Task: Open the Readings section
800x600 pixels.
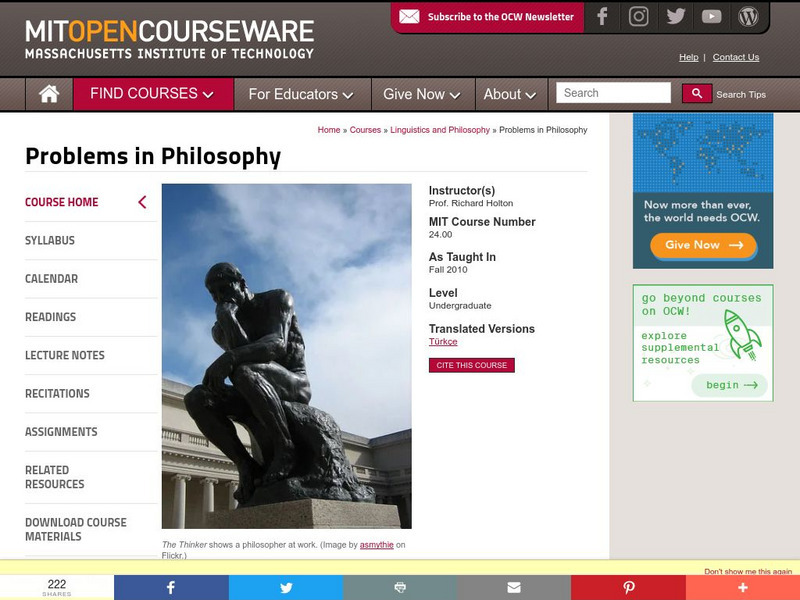Action: (51, 317)
